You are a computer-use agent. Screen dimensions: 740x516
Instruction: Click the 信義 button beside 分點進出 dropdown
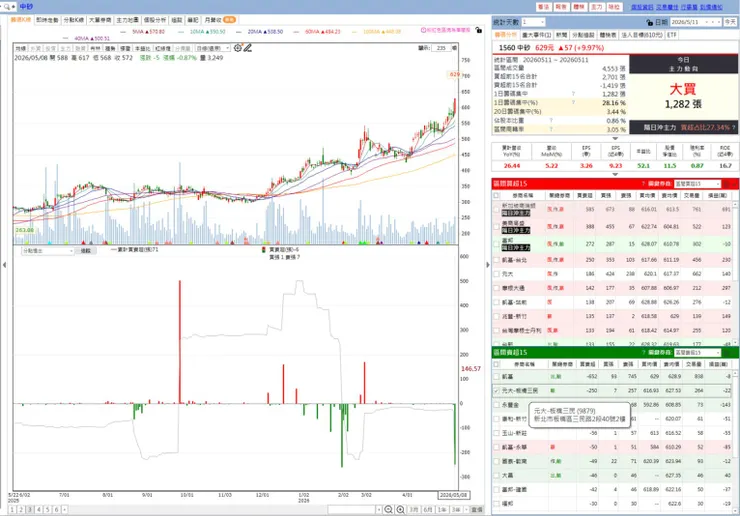[x=85, y=251]
